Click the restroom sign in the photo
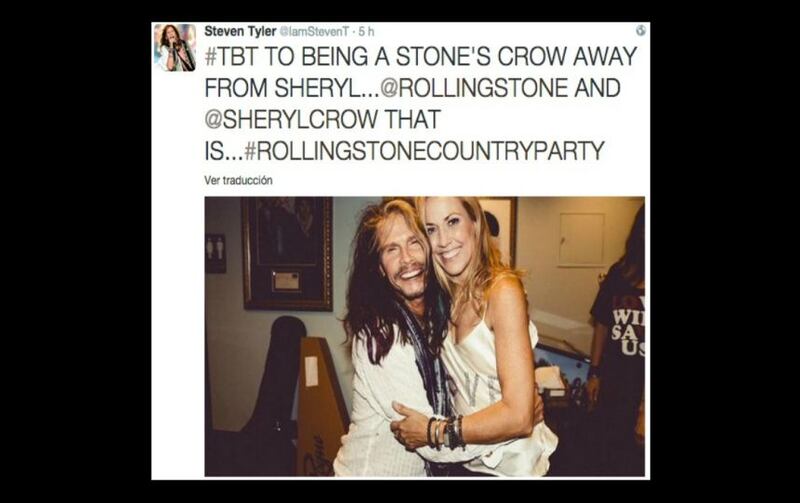This screenshot has height=503, width=800. 216,253
